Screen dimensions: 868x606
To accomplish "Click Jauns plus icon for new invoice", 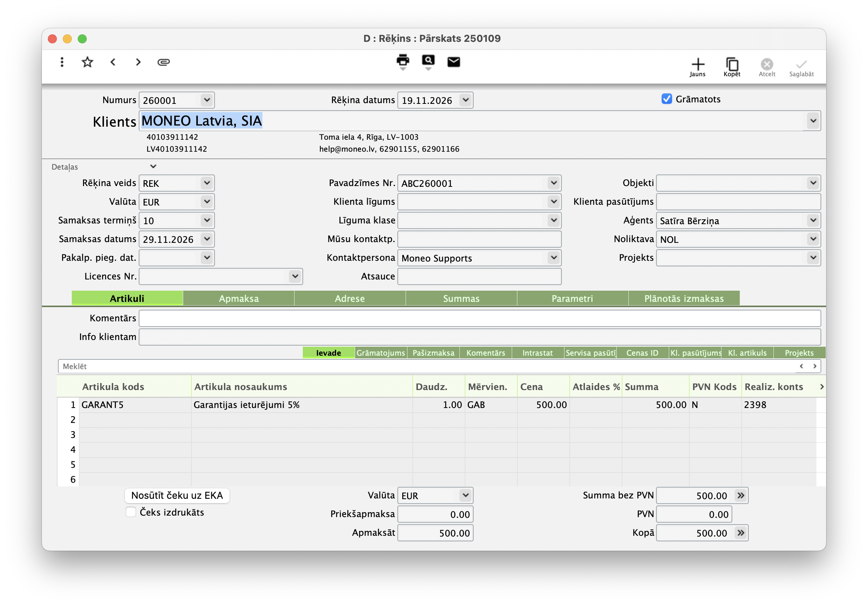I will click(x=698, y=64).
